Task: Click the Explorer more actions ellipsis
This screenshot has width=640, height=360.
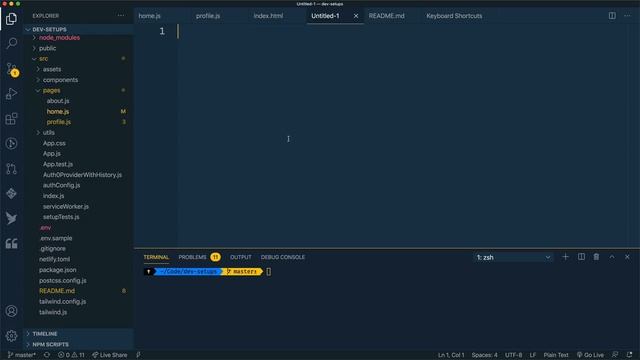Action: point(121,16)
